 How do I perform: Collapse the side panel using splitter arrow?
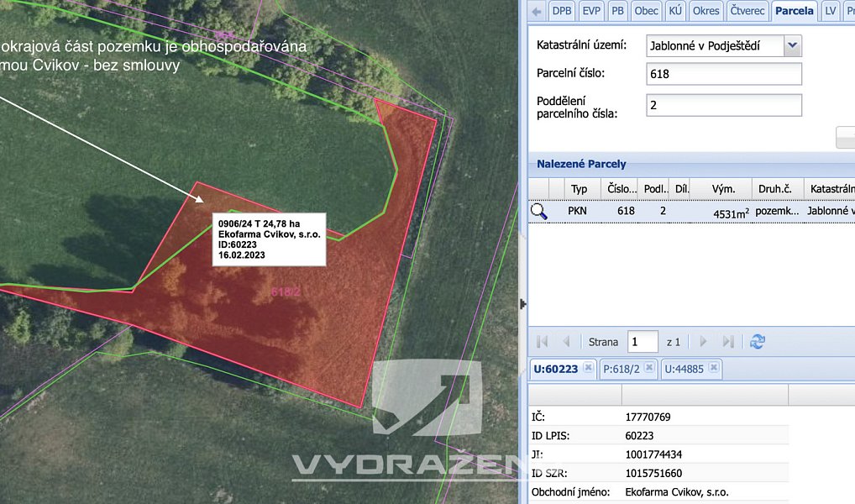523,304
